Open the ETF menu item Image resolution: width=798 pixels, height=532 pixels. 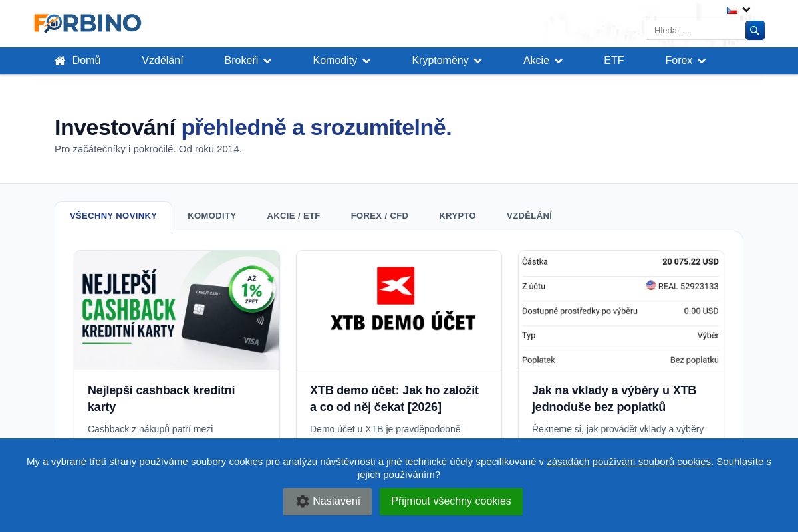coord(614,61)
